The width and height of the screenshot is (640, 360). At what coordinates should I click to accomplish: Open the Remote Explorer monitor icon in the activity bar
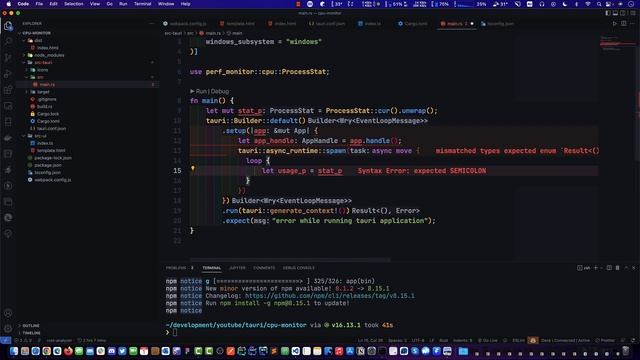(x=8, y=106)
